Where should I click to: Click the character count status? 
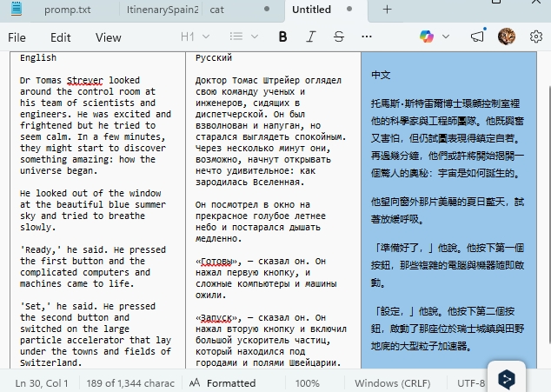click(x=130, y=382)
